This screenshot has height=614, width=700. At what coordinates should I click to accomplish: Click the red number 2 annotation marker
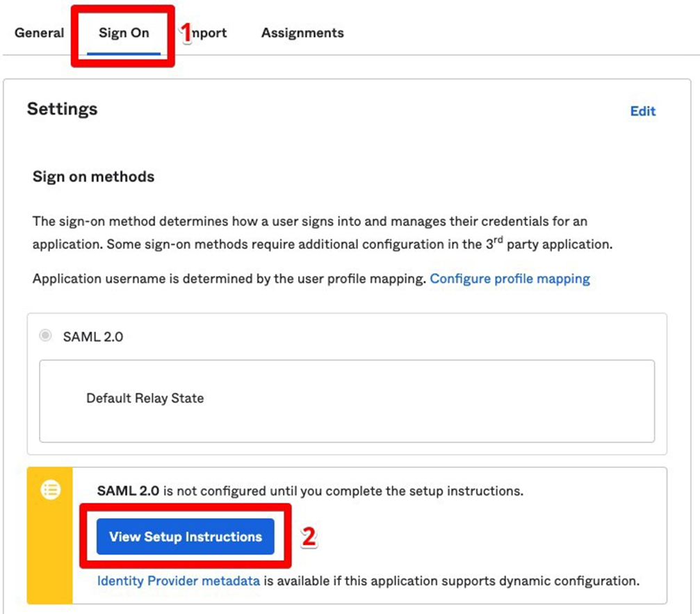click(x=309, y=537)
